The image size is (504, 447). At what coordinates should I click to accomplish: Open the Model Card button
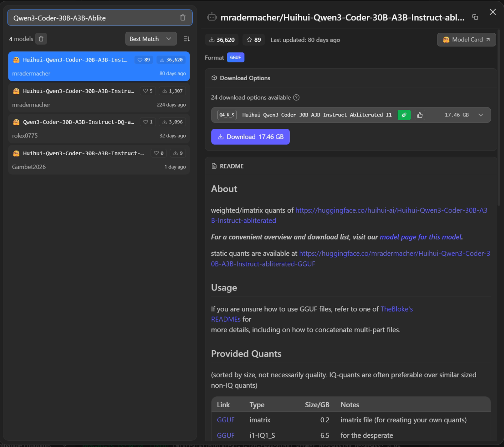pyautogui.click(x=466, y=40)
